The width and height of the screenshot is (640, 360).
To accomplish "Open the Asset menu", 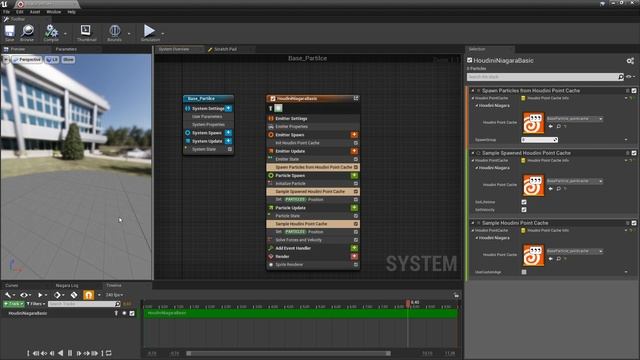I will point(35,12).
